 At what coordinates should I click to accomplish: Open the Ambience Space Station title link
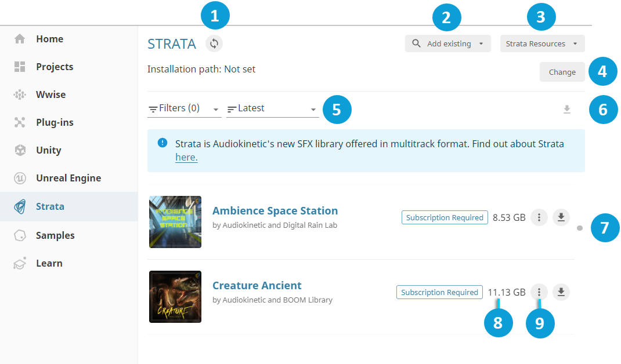tap(275, 210)
